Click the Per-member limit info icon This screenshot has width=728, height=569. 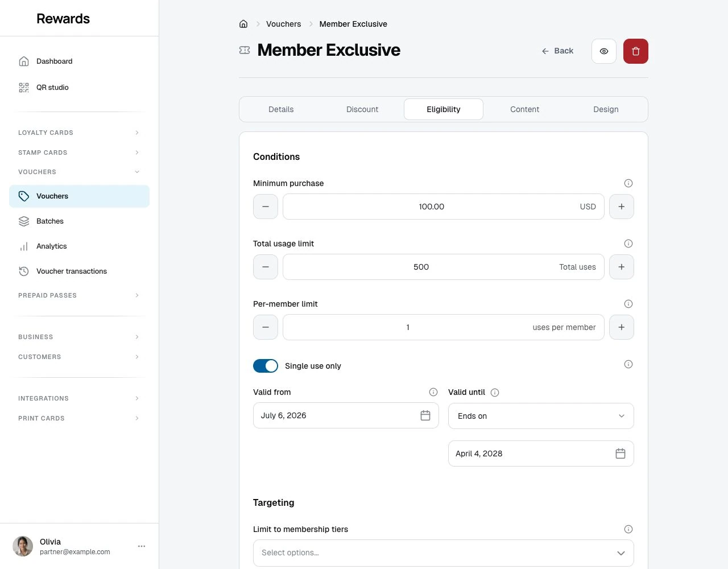(628, 304)
